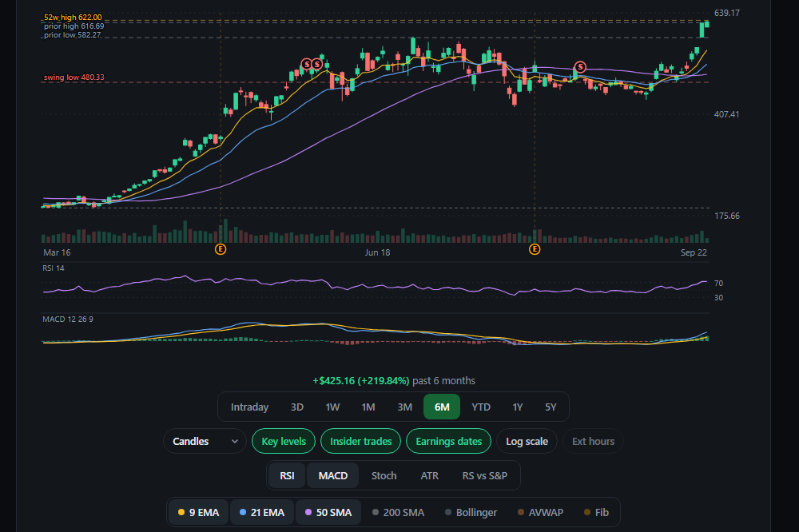The height and width of the screenshot is (532, 799).
Task: Click the second insider sale S marker near it
Action: coord(317,64)
